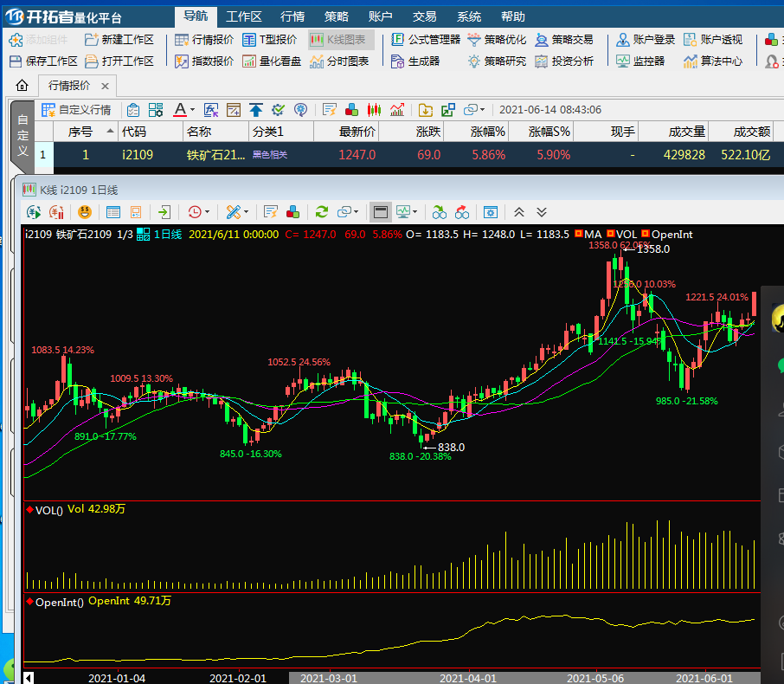Click the double up-arrow chart icon
The image size is (784, 684).
[519, 211]
